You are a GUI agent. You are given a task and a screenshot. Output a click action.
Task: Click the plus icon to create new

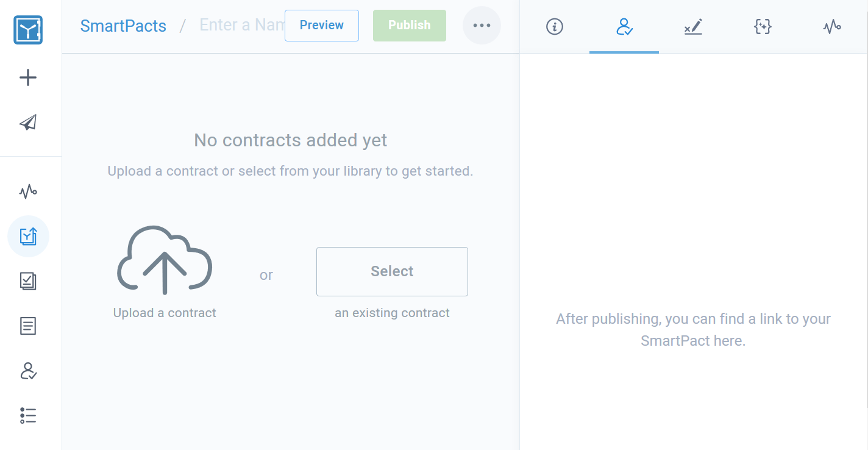pyautogui.click(x=28, y=77)
